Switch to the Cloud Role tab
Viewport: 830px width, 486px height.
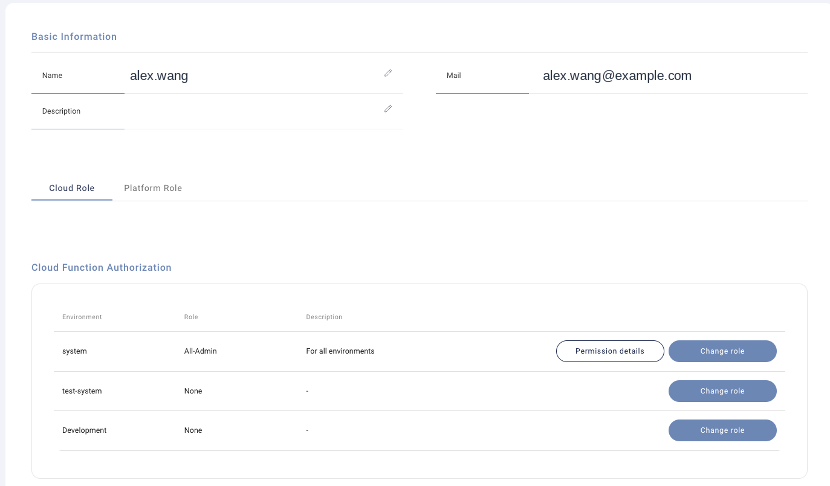tap(71, 188)
